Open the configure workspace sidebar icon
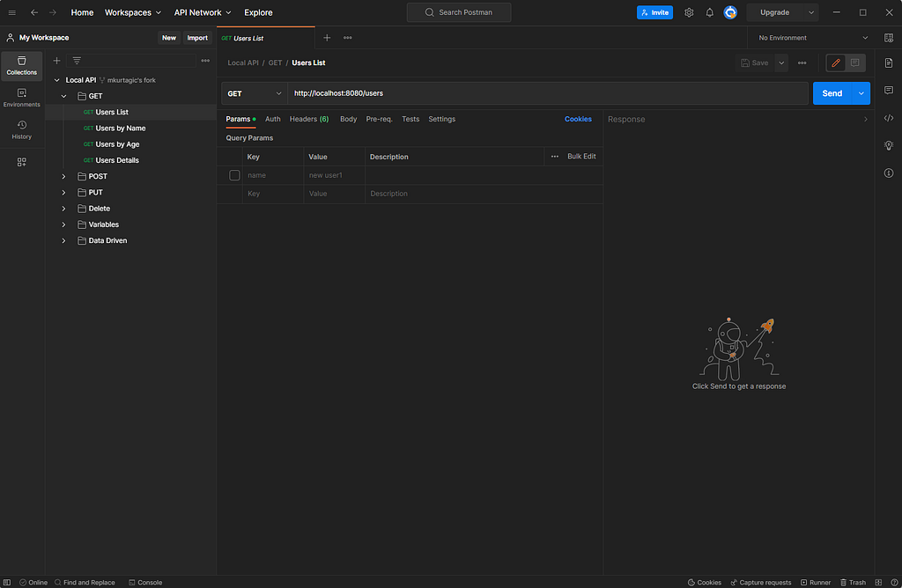The height and width of the screenshot is (588, 902). [22, 162]
